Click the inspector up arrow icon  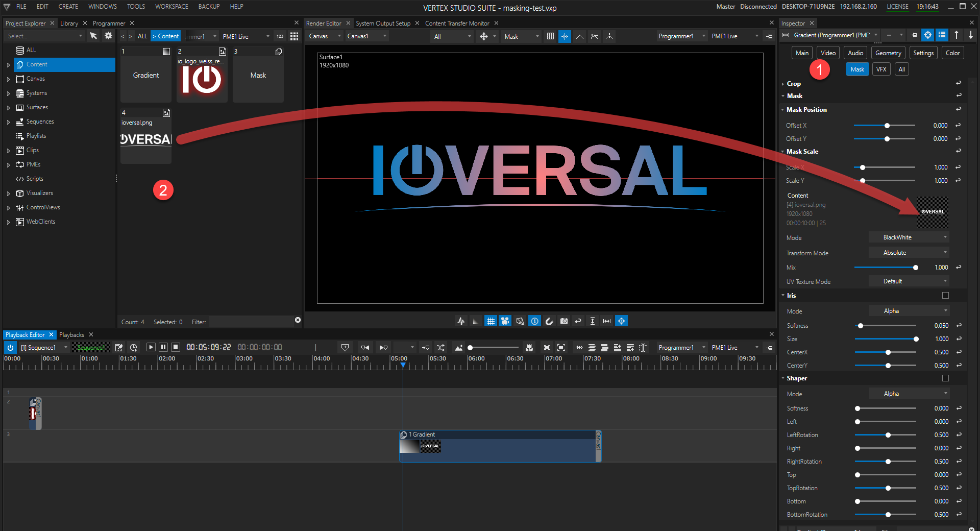pos(957,35)
